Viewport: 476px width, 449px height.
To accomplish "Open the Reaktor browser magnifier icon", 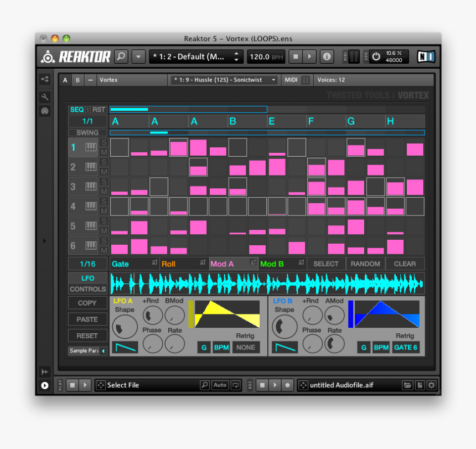I will coord(121,56).
